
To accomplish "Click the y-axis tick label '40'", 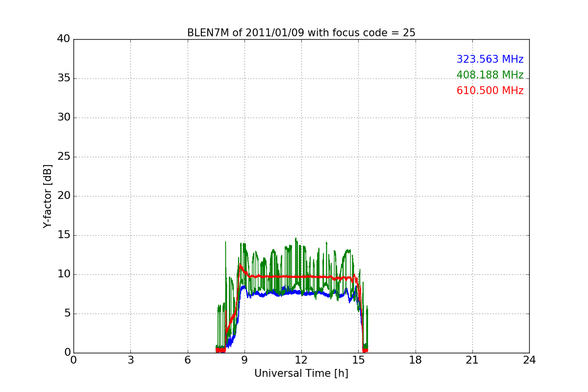I will [64, 39].
